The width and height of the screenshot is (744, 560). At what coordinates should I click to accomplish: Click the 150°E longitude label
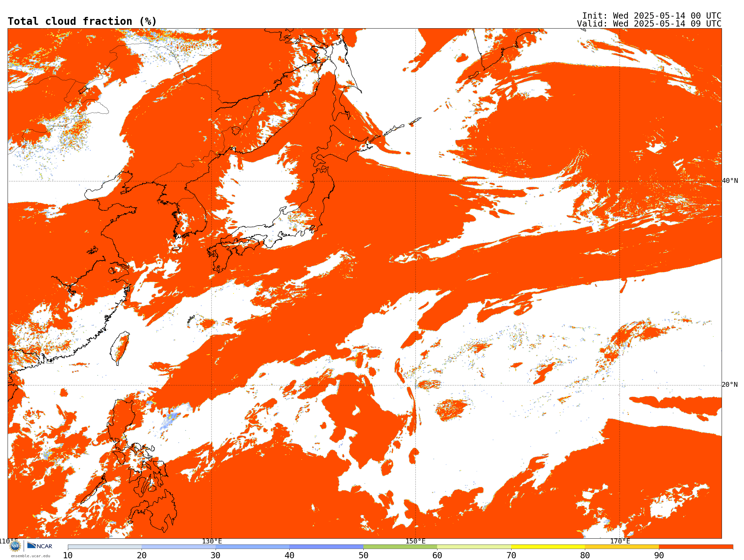coord(415,541)
